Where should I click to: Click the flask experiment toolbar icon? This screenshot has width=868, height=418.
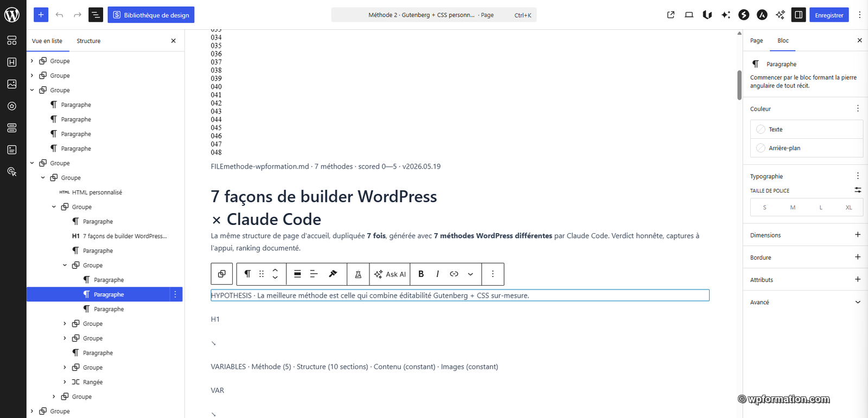(x=358, y=274)
